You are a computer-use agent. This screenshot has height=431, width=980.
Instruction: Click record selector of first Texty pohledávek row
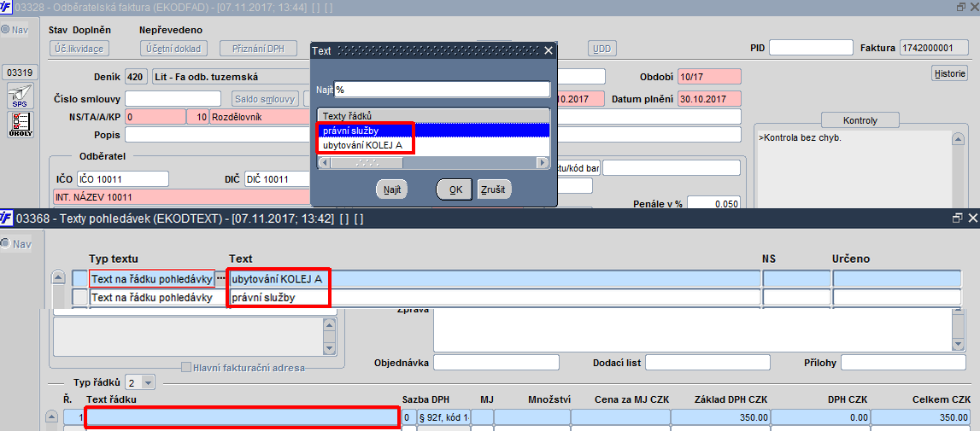pos(80,278)
